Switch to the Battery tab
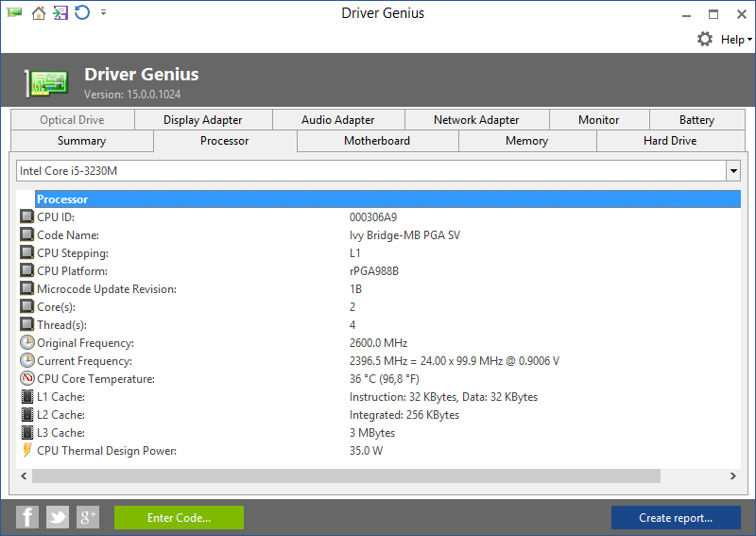 tap(696, 120)
